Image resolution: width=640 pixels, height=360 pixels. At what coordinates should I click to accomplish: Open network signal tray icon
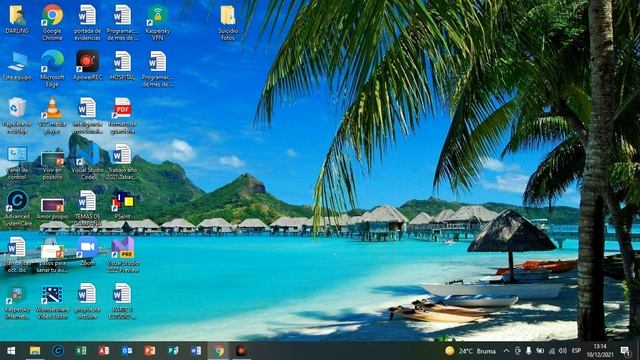(551, 351)
